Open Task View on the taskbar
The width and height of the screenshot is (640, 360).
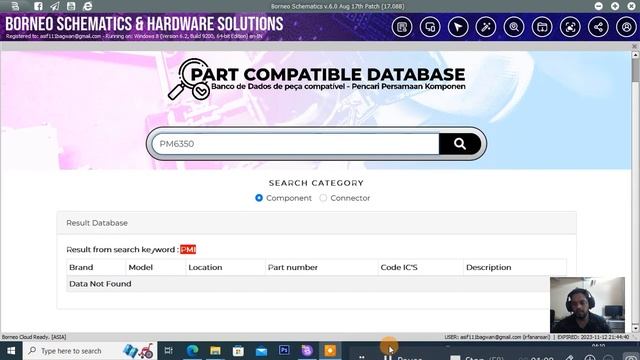pyautogui.click(x=168, y=351)
